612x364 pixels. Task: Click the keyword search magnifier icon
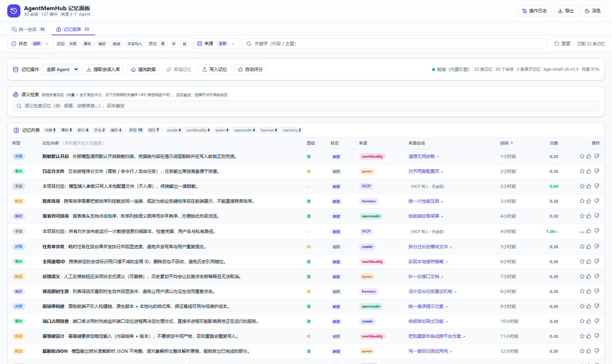[249, 44]
